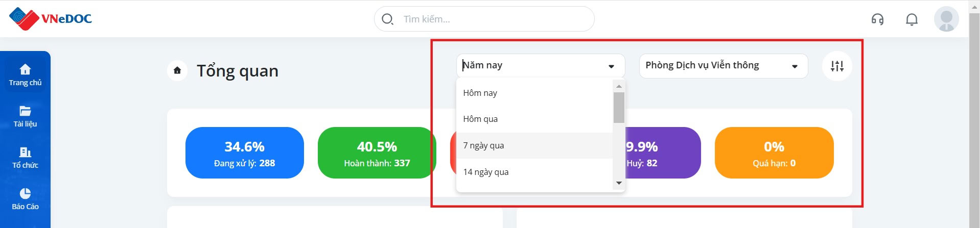Image resolution: width=980 pixels, height=228 pixels.
Task: Click the filter sliders settings icon
Action: tap(837, 66)
